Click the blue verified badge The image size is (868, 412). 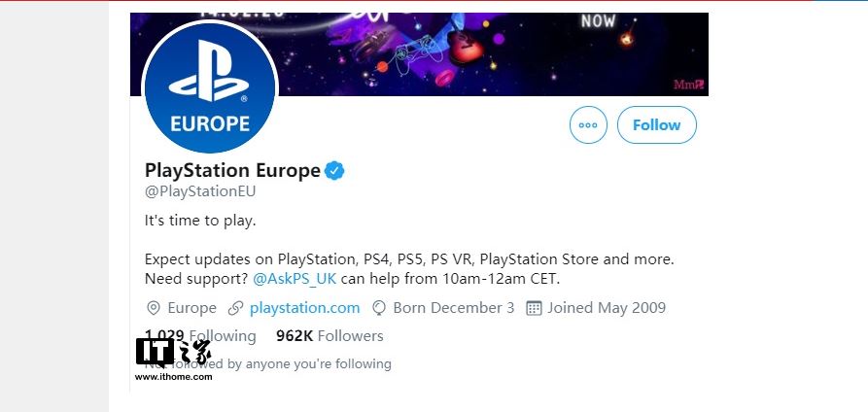point(334,171)
